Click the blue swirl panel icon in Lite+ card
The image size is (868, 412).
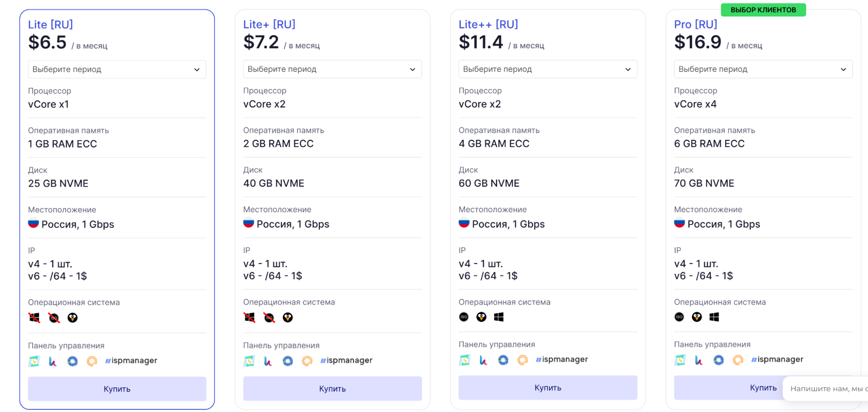[x=287, y=361]
